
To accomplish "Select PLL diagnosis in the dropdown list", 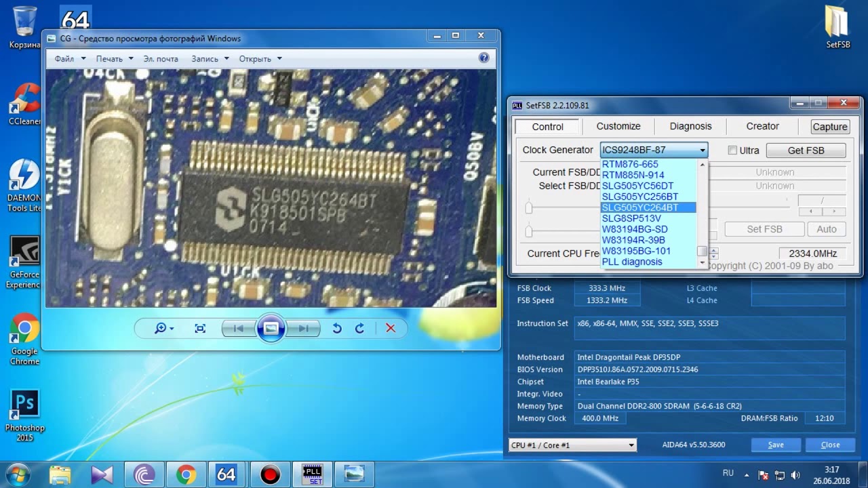I will tap(649, 262).
